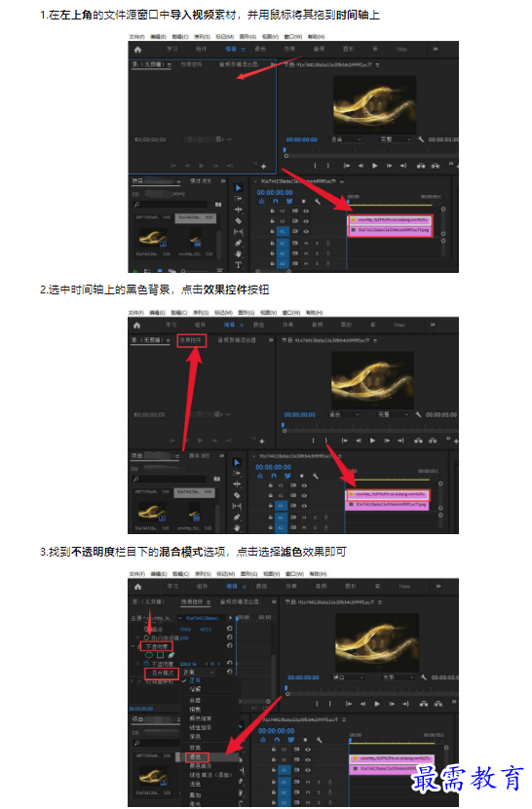The height and width of the screenshot is (809, 532).
Task: Click Mark In brace in step 1 program monitor
Action: [x=316, y=166]
